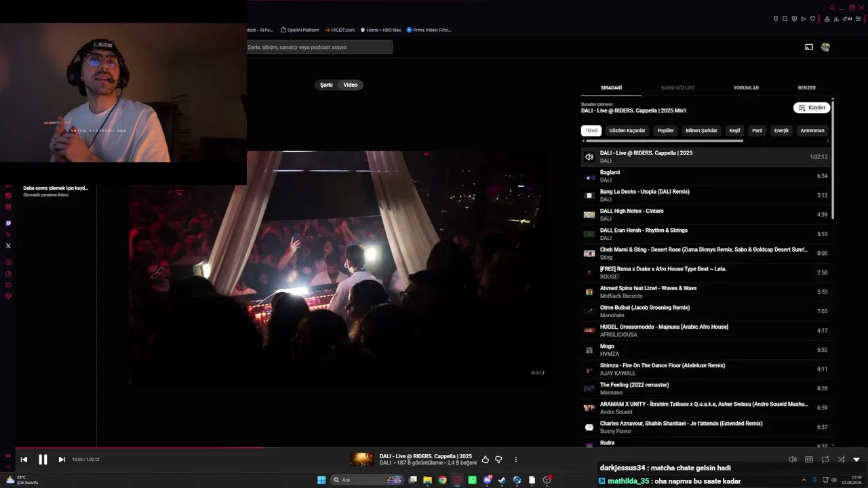Play Baglami by DALI from queue
Viewport: 868px width, 488px height.
[705, 176]
